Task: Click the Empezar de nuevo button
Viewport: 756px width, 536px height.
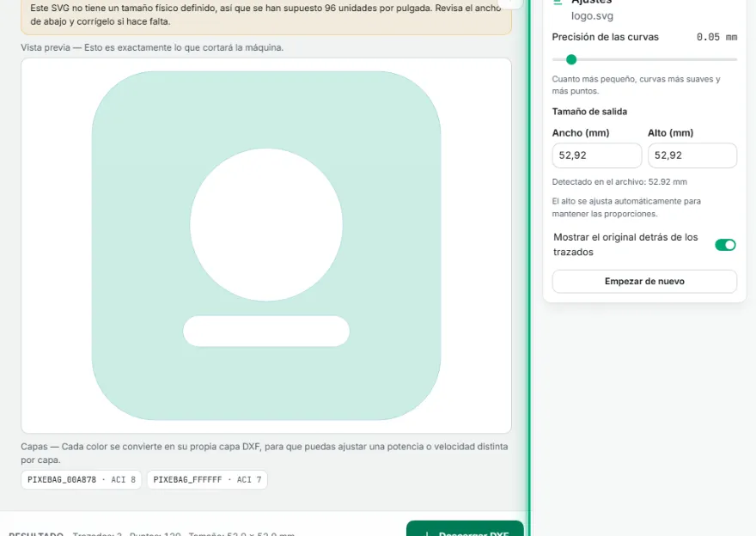Action: 644,281
